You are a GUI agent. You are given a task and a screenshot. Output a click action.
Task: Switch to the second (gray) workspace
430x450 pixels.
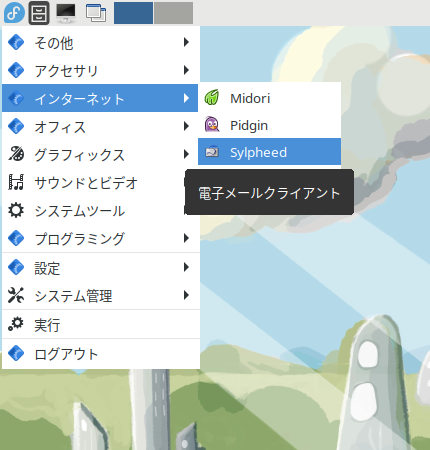point(174,13)
